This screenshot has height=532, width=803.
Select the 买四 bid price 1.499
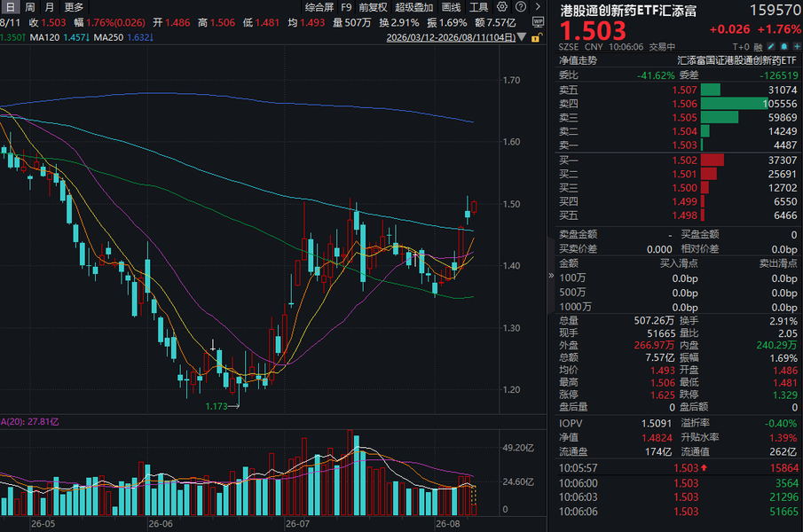pos(684,201)
